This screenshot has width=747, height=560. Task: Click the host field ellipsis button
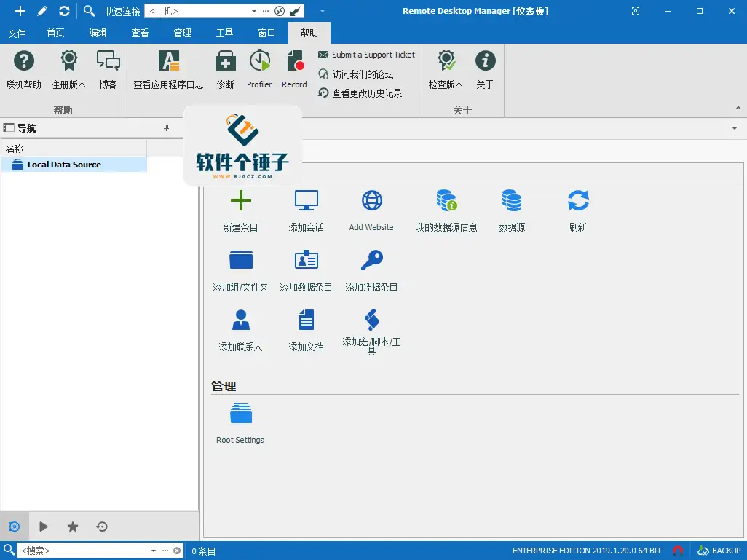[266, 11]
